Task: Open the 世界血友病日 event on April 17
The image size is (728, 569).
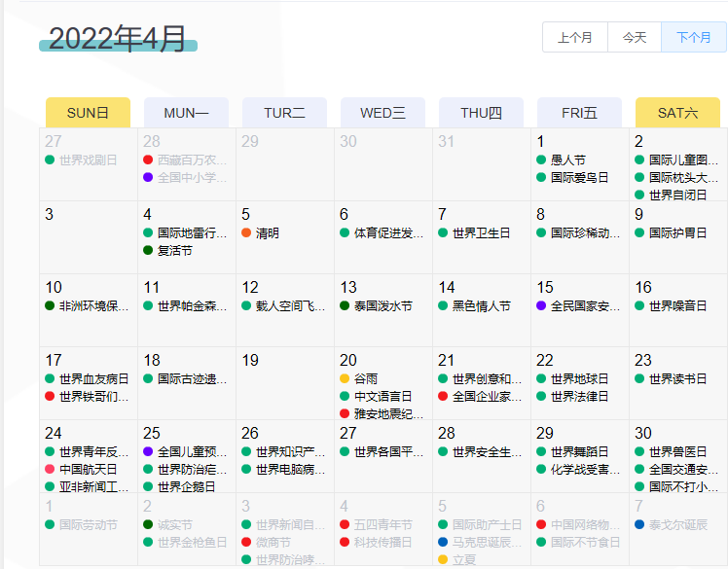Action: click(x=93, y=378)
